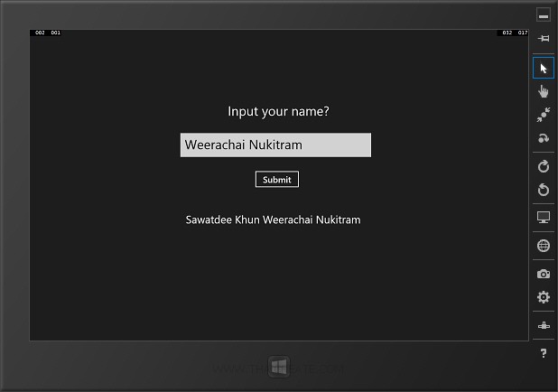Enable rotation touch mode
The image size is (558, 392).
point(544,138)
